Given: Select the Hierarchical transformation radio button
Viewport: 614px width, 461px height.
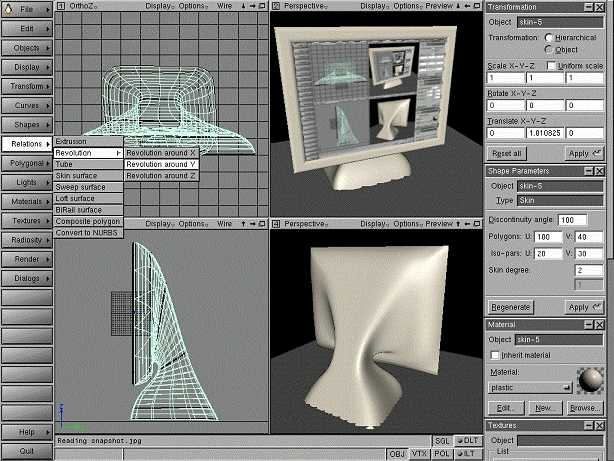Looking at the screenshot, I should 548,36.
